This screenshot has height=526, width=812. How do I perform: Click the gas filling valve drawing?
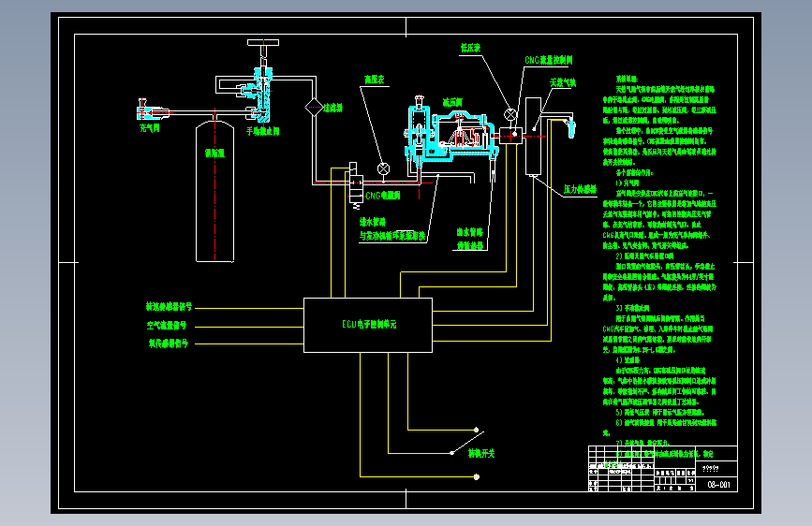pos(153,110)
